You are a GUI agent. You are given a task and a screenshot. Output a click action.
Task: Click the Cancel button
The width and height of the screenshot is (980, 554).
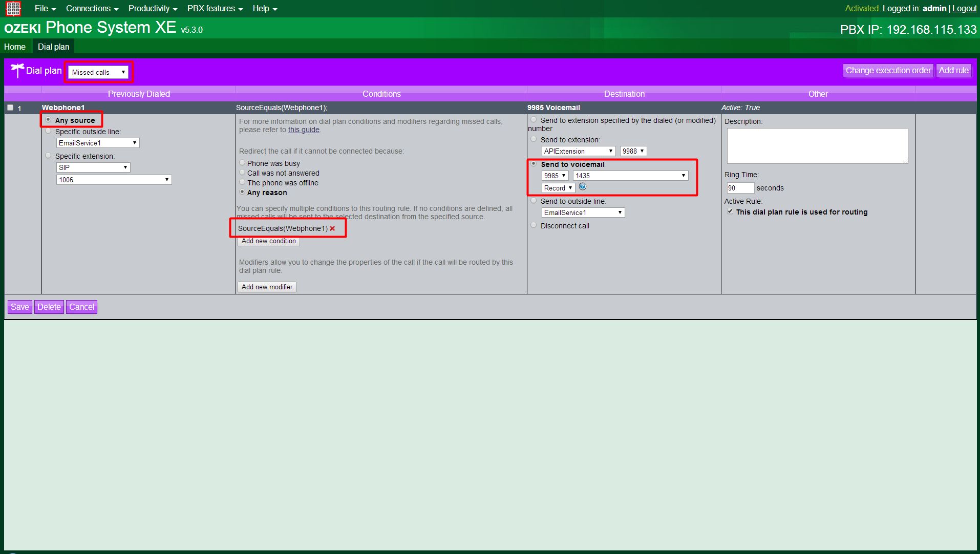tap(82, 307)
